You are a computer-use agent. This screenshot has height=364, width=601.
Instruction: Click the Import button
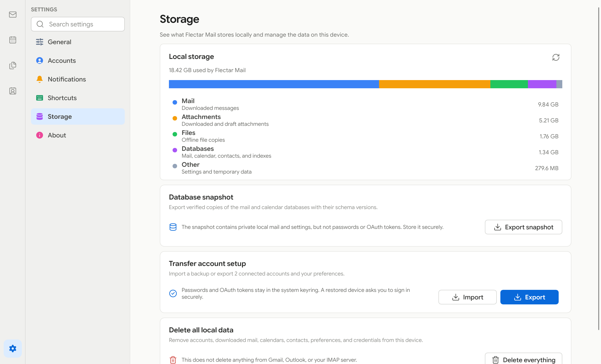tap(467, 297)
